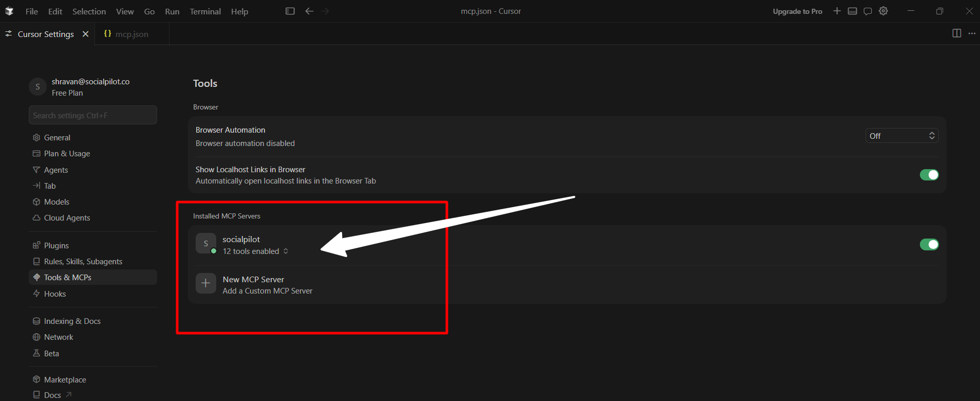The height and width of the screenshot is (401, 980).
Task: Open the Help menu
Action: click(239, 11)
